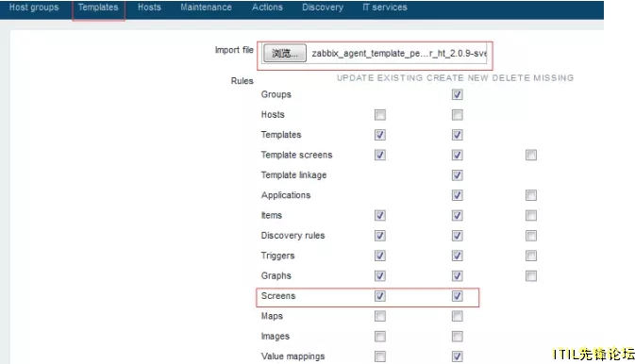Uncheck Template screens create new
This screenshot has width=635, height=364.
(x=458, y=155)
